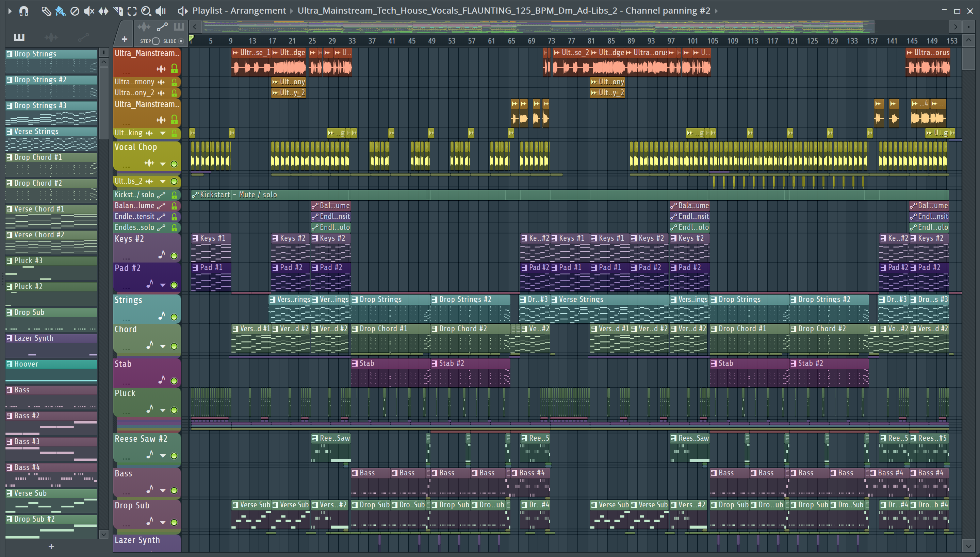The width and height of the screenshot is (980, 557).
Task: Select the Delete tool
Action: 75,11
